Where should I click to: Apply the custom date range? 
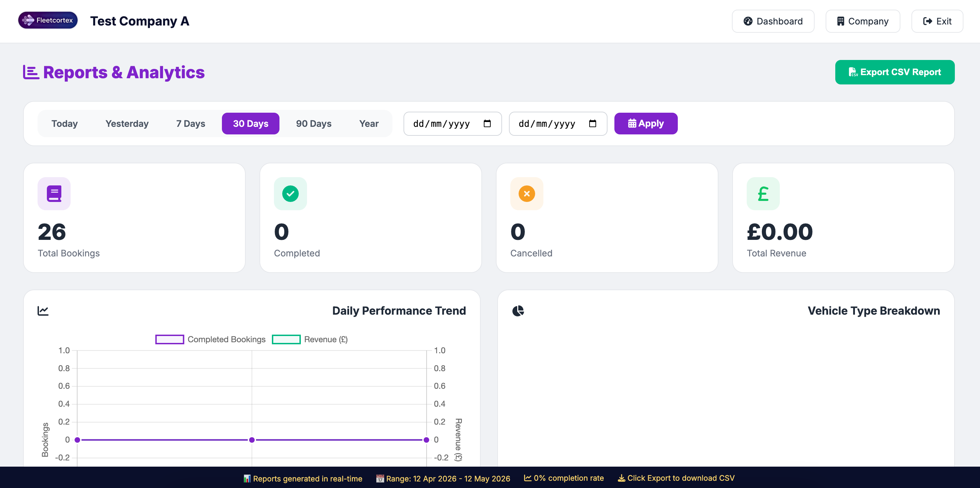(646, 124)
